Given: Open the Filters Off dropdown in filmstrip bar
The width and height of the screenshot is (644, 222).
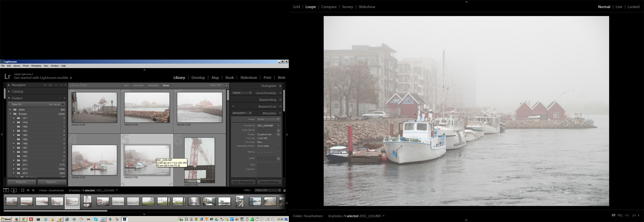Looking at the screenshot, I should click(268, 190).
